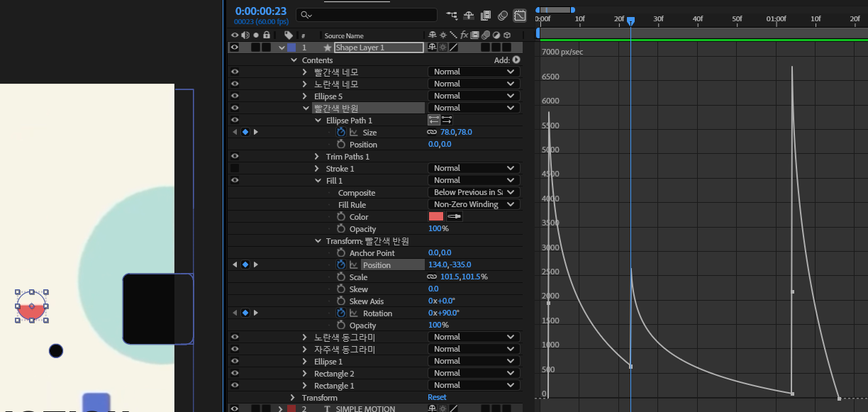Screen dimensions: 868x412
Task: Open the Fill Rule Non-Zero Winding dropdown
Action: [x=474, y=204]
